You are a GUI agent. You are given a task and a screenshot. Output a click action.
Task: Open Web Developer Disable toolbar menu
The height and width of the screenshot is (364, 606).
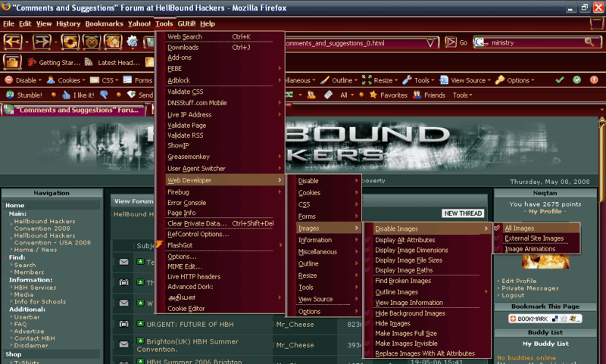click(23, 80)
